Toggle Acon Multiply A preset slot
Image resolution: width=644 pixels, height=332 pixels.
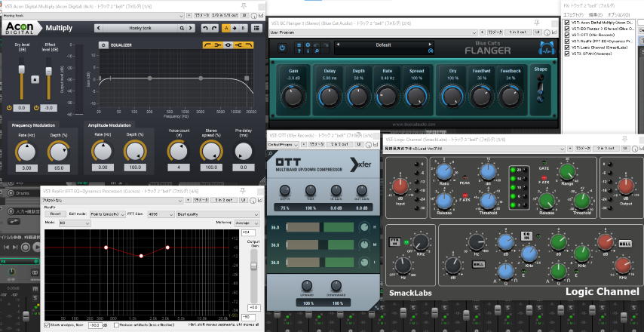[225, 28]
